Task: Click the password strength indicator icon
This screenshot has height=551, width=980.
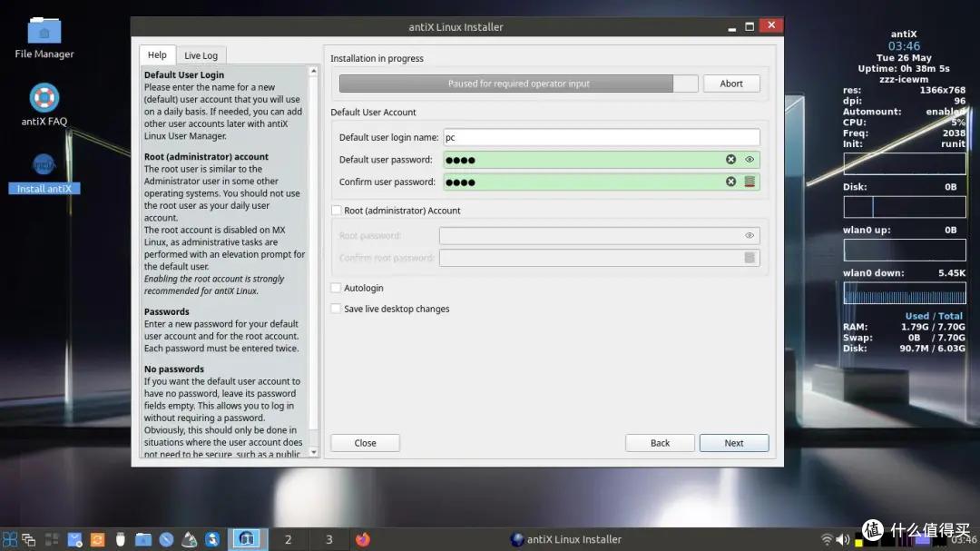Action: 750,182
